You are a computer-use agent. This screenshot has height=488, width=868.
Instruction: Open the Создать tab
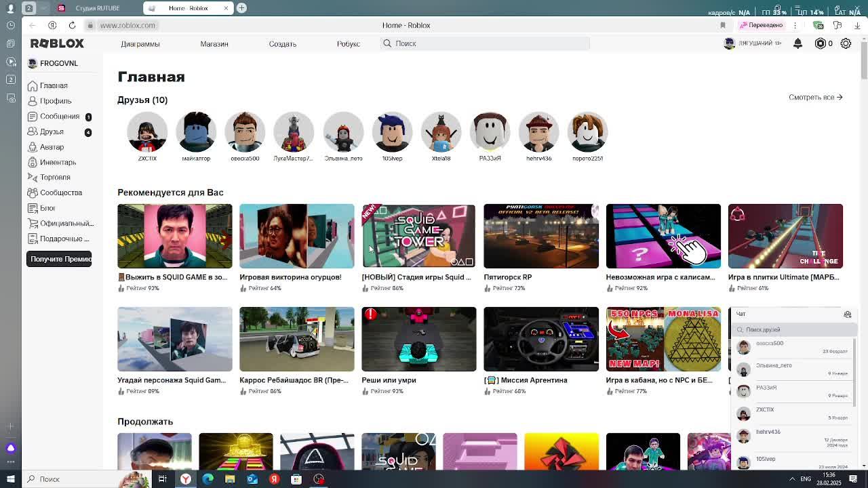coord(283,44)
